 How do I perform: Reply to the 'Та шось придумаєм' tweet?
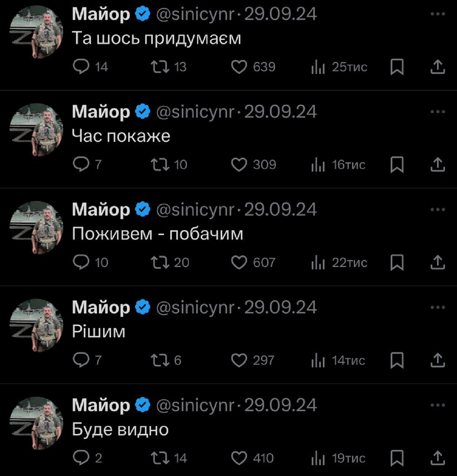coord(81,66)
